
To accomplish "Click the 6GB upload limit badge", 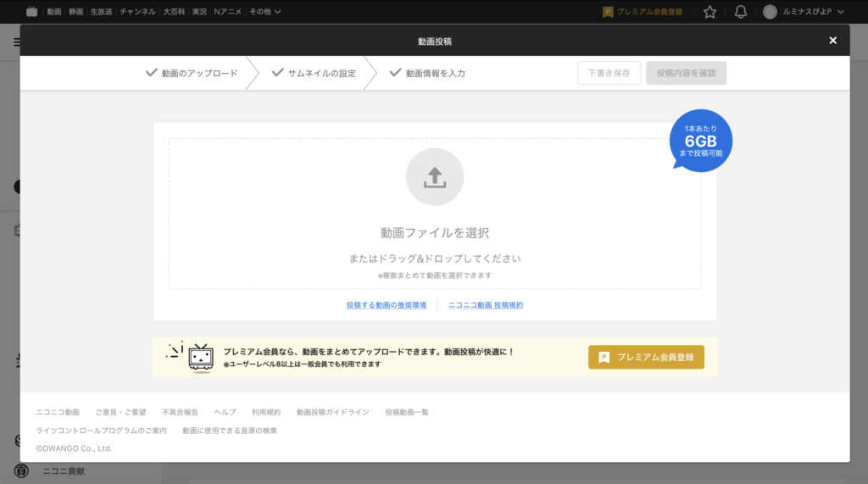I will 700,140.
